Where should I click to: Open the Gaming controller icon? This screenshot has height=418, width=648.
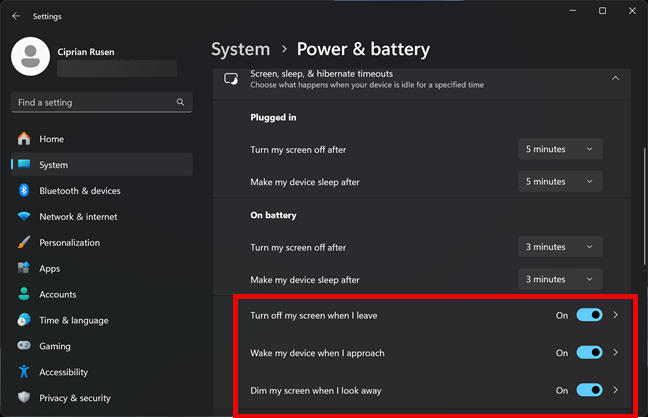point(24,346)
